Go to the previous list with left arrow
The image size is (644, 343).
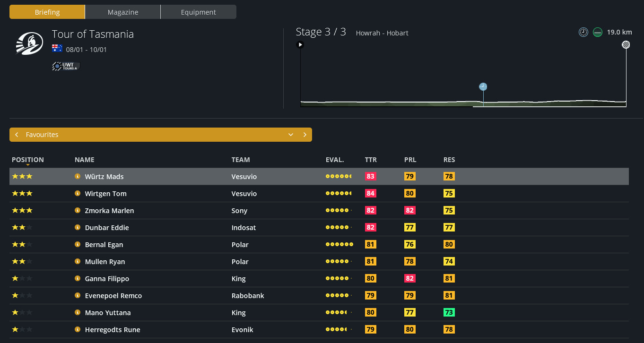tap(17, 135)
